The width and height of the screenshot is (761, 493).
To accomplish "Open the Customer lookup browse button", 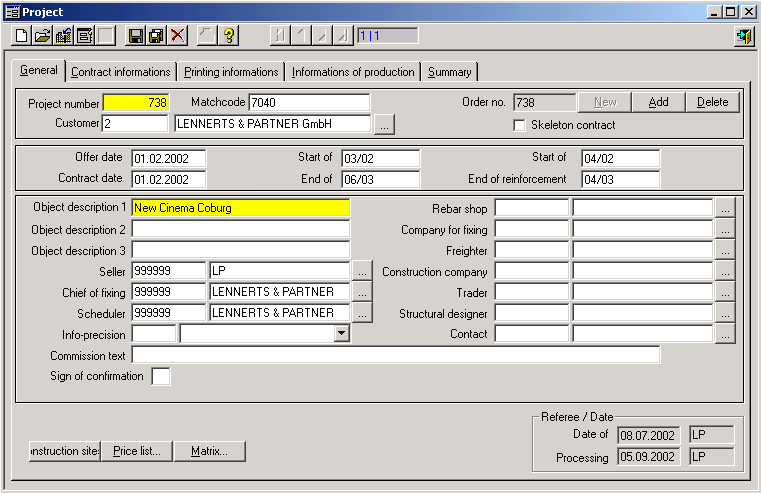I will [385, 124].
